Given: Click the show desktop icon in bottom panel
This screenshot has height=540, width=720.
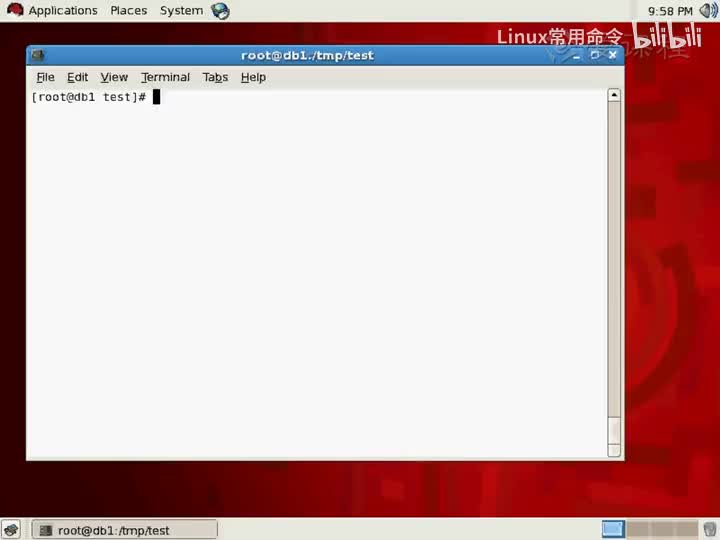Looking at the screenshot, I should coord(11,529).
